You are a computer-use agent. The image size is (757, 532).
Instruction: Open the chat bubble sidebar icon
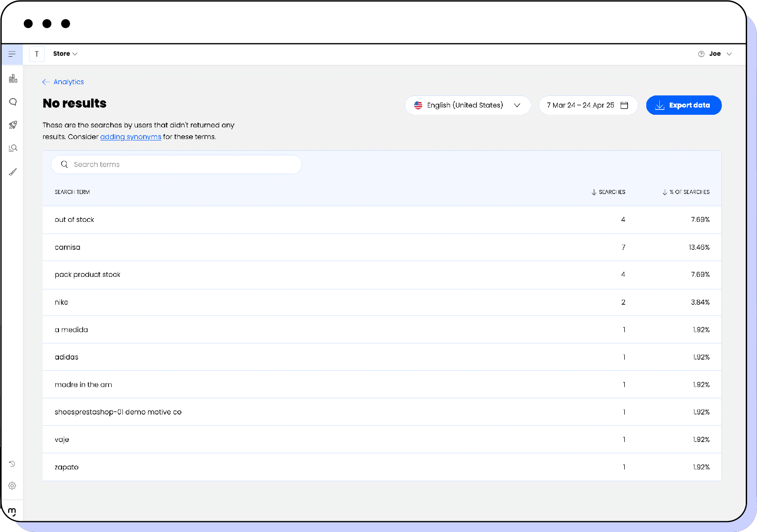(x=13, y=102)
